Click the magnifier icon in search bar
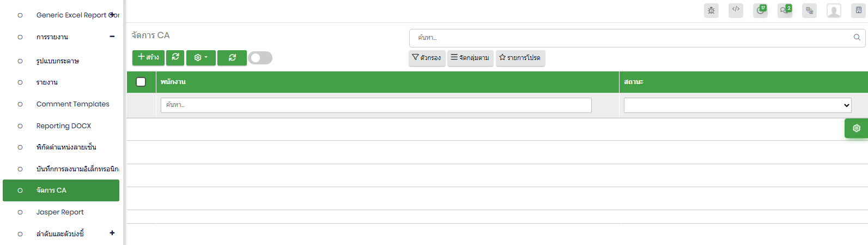This screenshot has width=868, height=245. pos(857,38)
